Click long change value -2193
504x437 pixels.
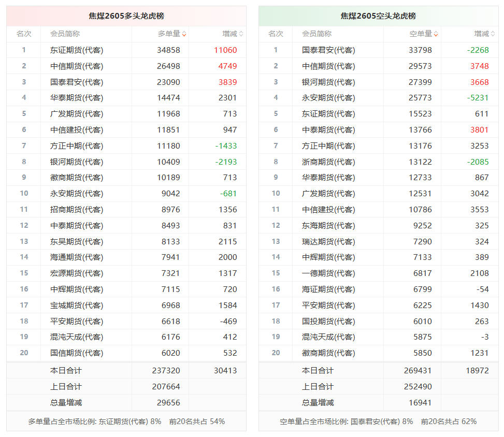pyautogui.click(x=226, y=162)
